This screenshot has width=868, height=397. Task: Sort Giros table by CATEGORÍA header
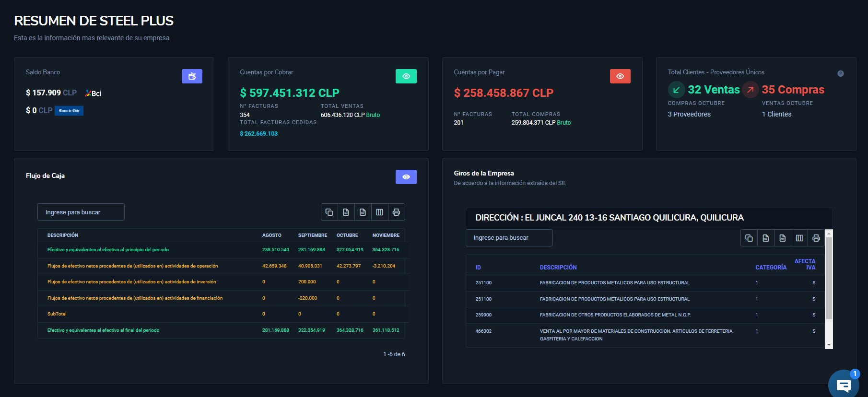tap(771, 268)
